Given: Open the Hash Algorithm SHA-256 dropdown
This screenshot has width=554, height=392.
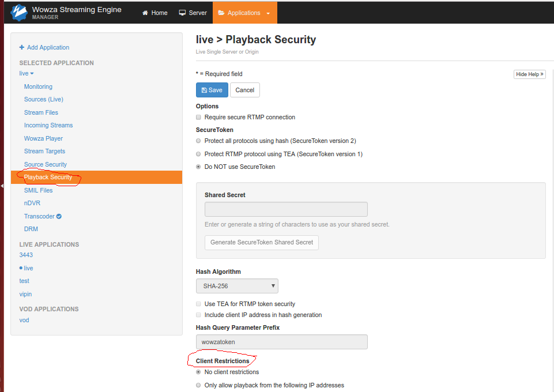Looking at the screenshot, I should pyautogui.click(x=237, y=286).
